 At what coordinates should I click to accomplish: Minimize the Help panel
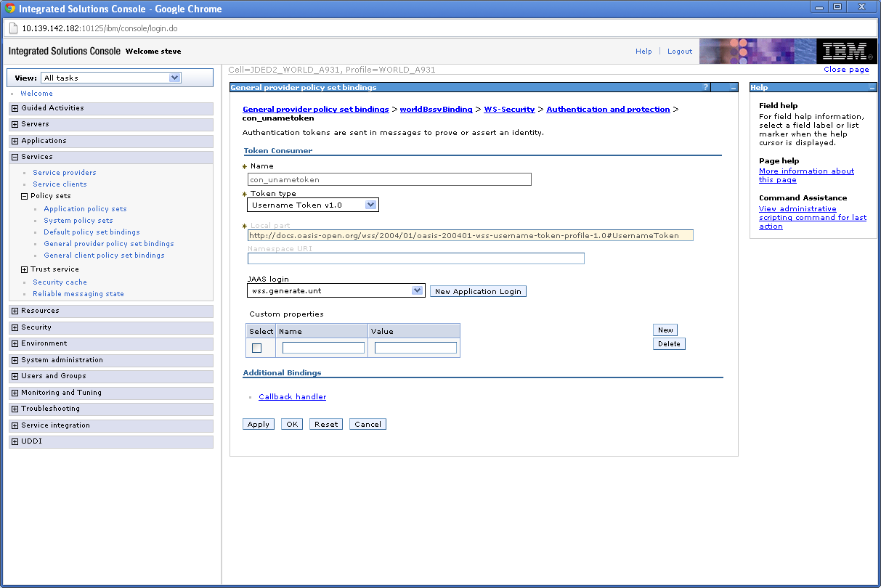coord(872,87)
